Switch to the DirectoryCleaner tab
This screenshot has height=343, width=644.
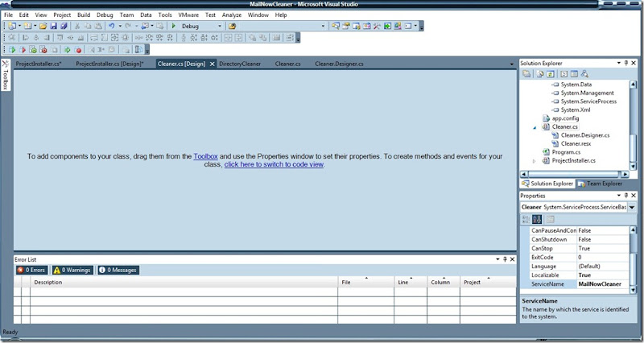pyautogui.click(x=241, y=63)
